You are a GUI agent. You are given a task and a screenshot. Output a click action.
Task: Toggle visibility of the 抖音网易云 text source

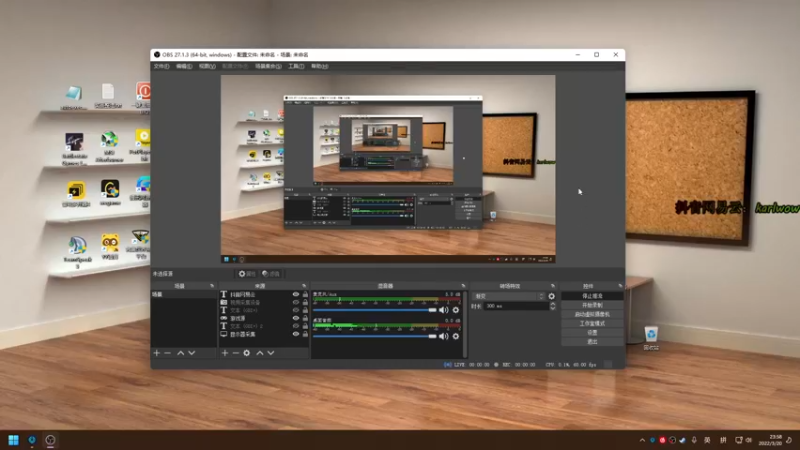click(295, 294)
